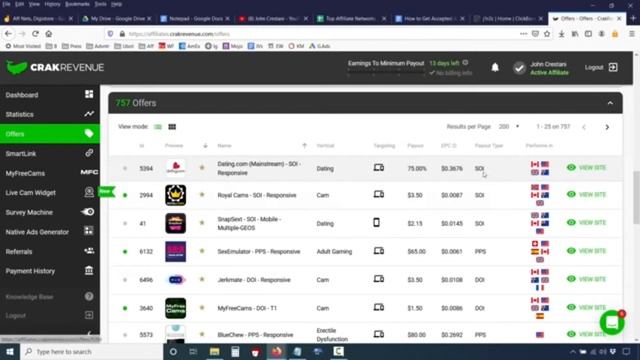Click the page vertical scrollbar

[636, 197]
